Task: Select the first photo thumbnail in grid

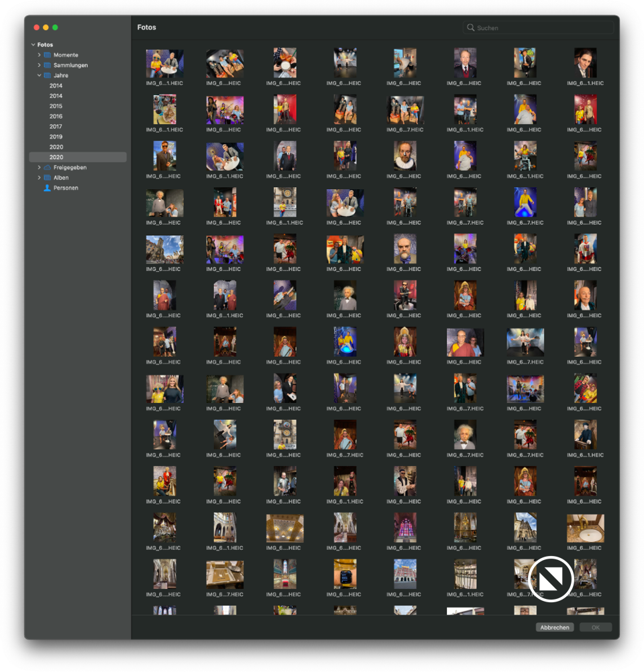Action: pyautogui.click(x=164, y=64)
